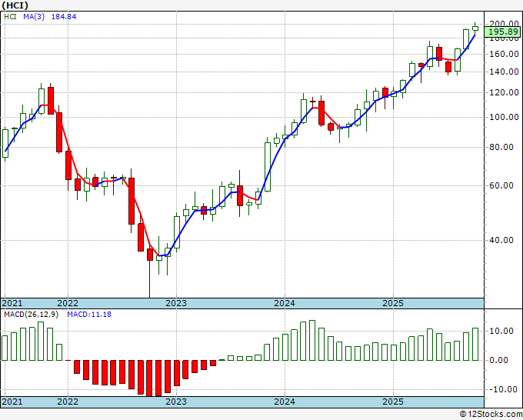Image resolution: width=523 pixels, height=420 pixels.
Task: Click the (HCI) chart title
Action: pyautogui.click(x=15, y=5)
